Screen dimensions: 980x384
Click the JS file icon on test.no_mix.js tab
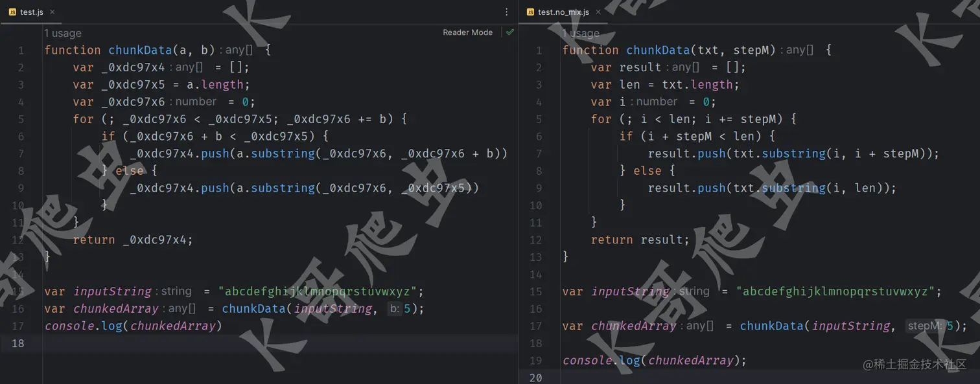click(x=531, y=12)
